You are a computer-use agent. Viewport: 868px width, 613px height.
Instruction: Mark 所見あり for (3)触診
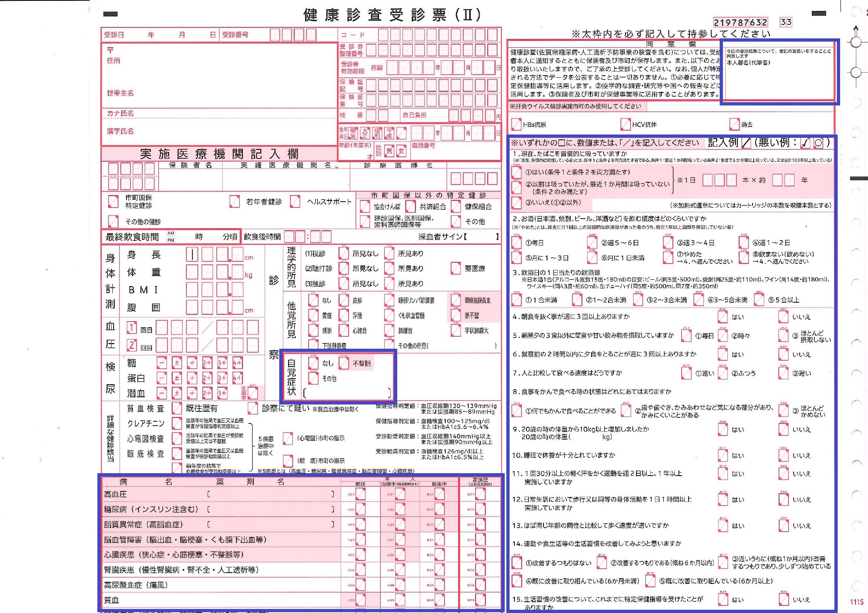(x=389, y=283)
